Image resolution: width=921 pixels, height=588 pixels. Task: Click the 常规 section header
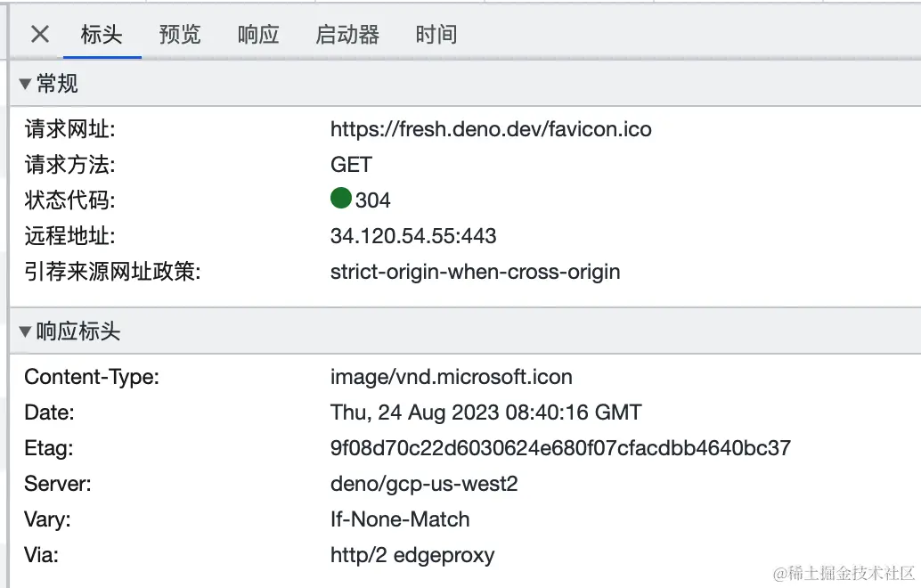pyautogui.click(x=57, y=84)
